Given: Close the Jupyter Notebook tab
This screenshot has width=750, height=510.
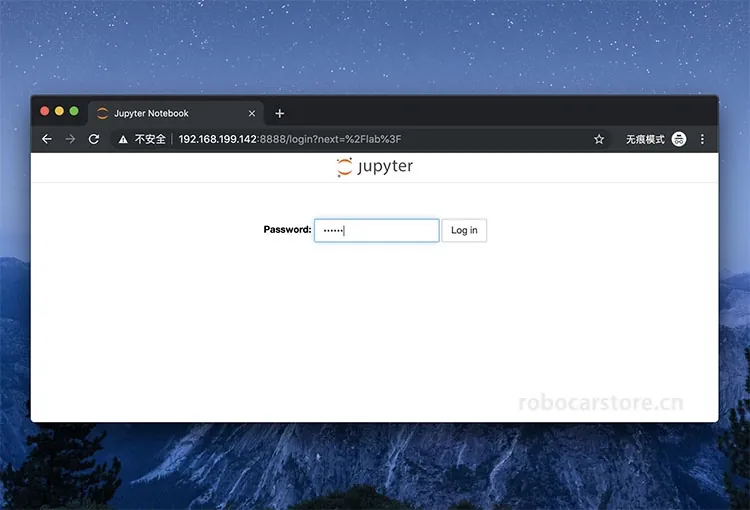Looking at the screenshot, I should tap(252, 113).
